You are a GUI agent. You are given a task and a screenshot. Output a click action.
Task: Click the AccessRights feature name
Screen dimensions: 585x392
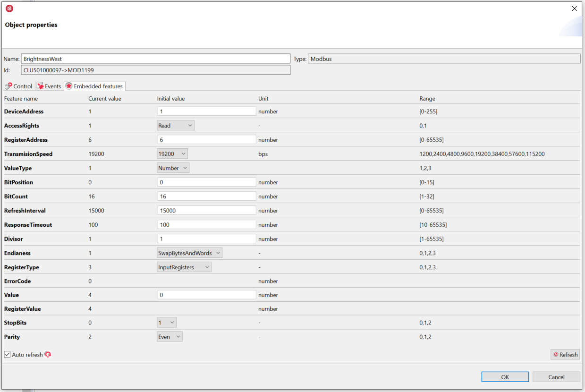(22, 126)
